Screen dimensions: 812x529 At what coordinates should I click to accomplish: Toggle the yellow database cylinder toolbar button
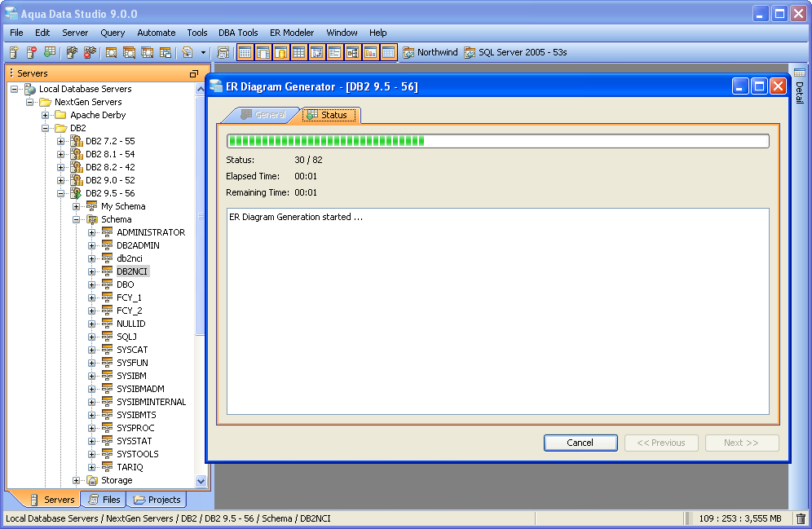(x=281, y=52)
